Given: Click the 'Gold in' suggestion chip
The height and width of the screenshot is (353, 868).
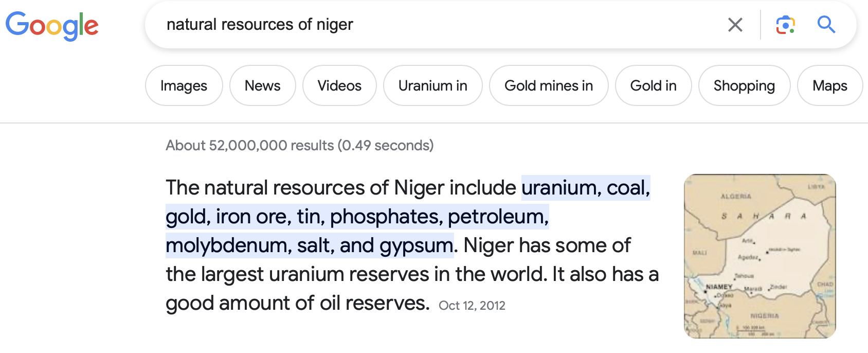Looking at the screenshot, I should (653, 85).
